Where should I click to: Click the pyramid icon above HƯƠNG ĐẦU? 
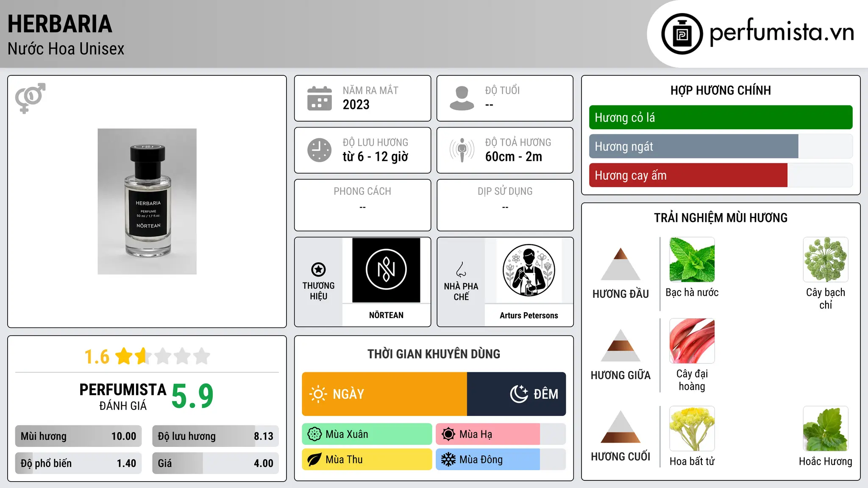[620, 264]
